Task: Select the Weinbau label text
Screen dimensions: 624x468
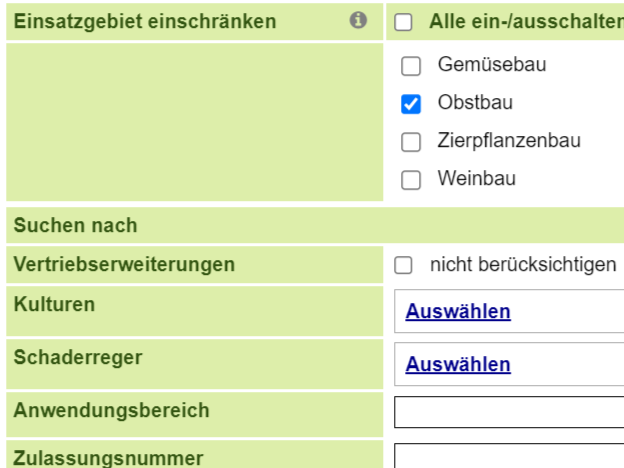Action: [x=477, y=178]
